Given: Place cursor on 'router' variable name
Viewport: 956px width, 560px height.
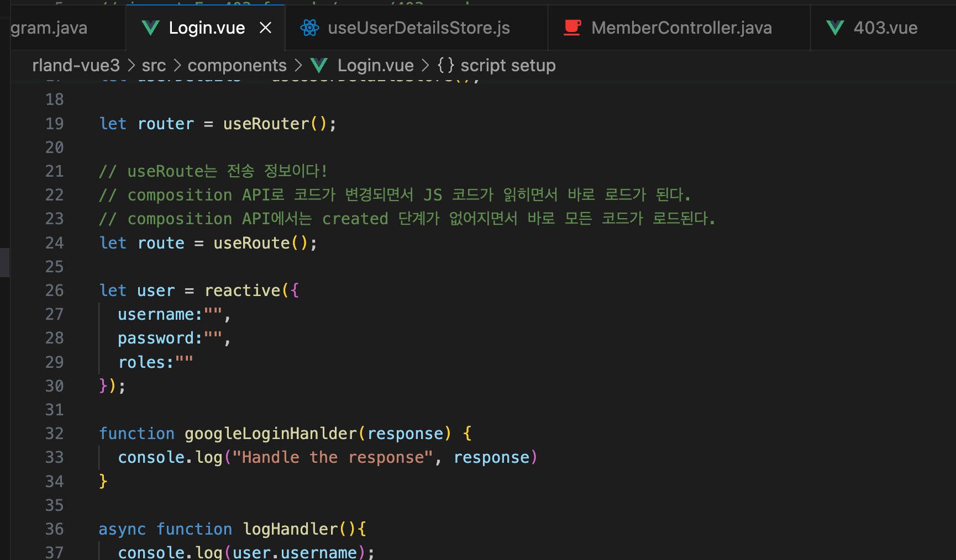Looking at the screenshot, I should (166, 124).
